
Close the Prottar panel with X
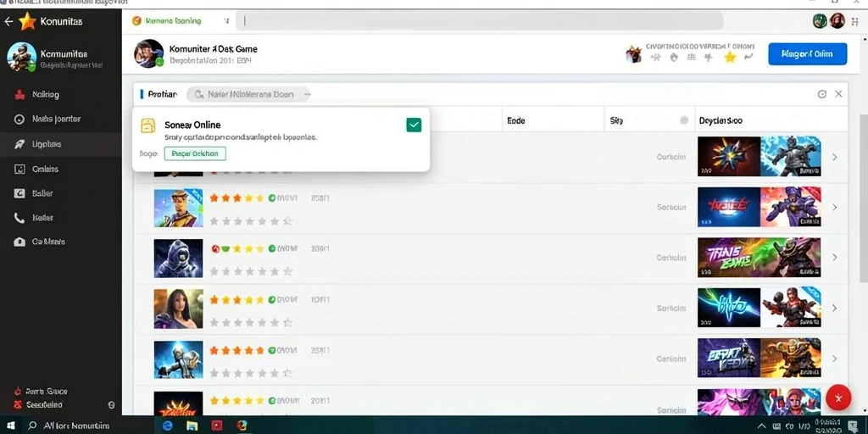[x=838, y=94]
